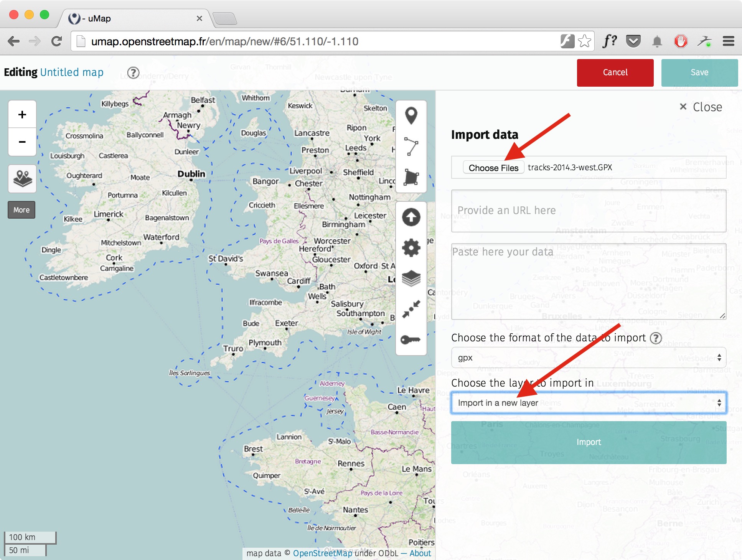The width and height of the screenshot is (742, 560).
Task: Open the Import in a new layer dropdown
Action: click(589, 403)
